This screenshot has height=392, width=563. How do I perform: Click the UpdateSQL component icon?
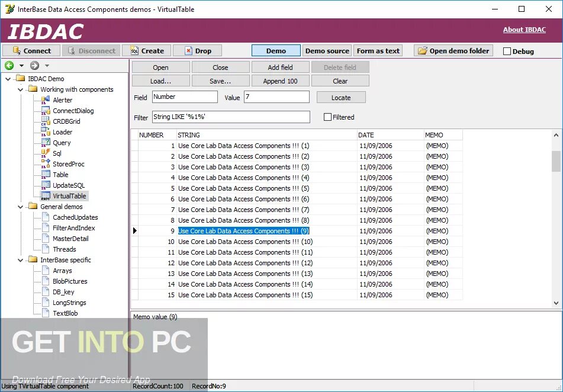[x=46, y=185]
